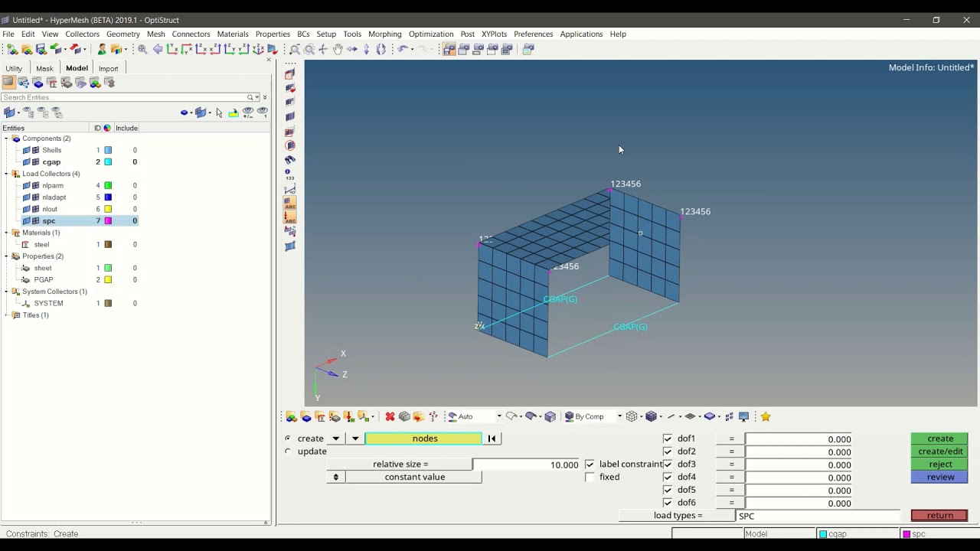
Task: Uncheck the dof1 checkbox
Action: coord(668,439)
